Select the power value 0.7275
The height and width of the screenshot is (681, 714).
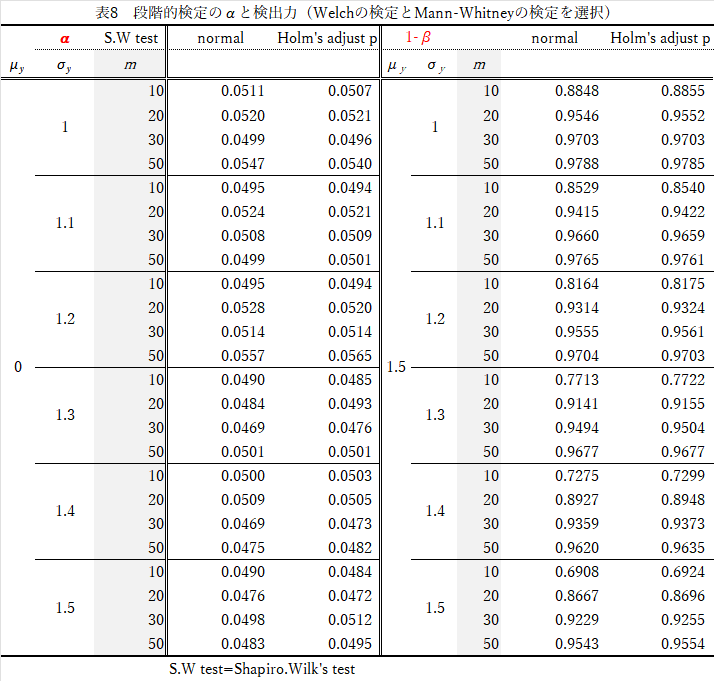(577, 476)
